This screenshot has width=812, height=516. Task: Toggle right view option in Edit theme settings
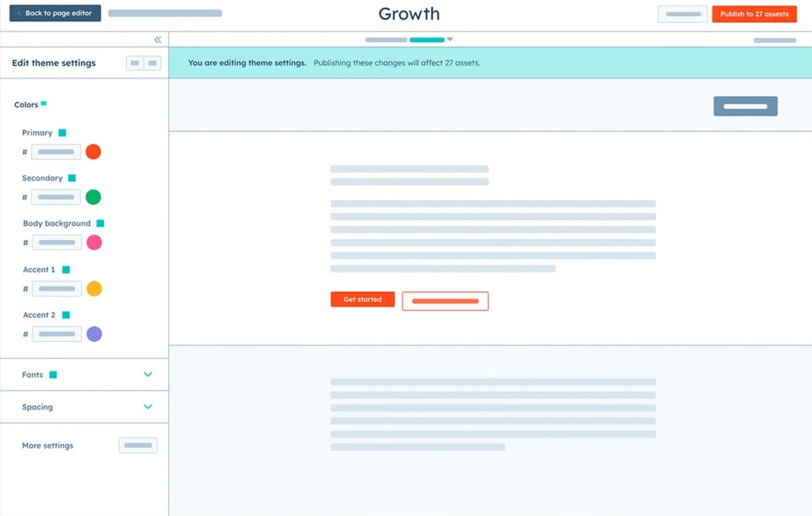click(152, 63)
